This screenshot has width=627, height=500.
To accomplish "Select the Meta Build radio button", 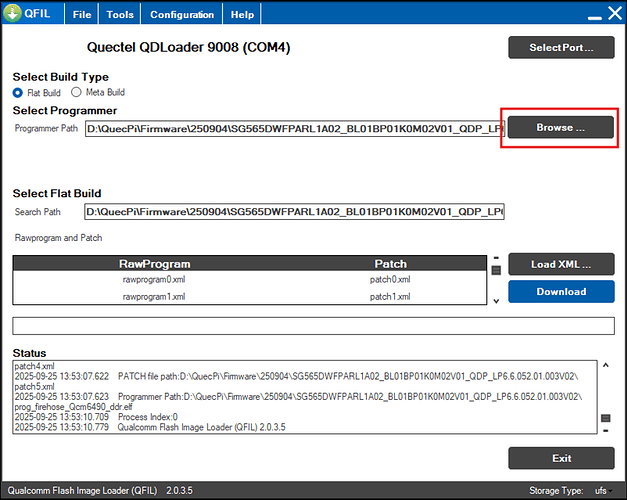I will (x=76, y=92).
